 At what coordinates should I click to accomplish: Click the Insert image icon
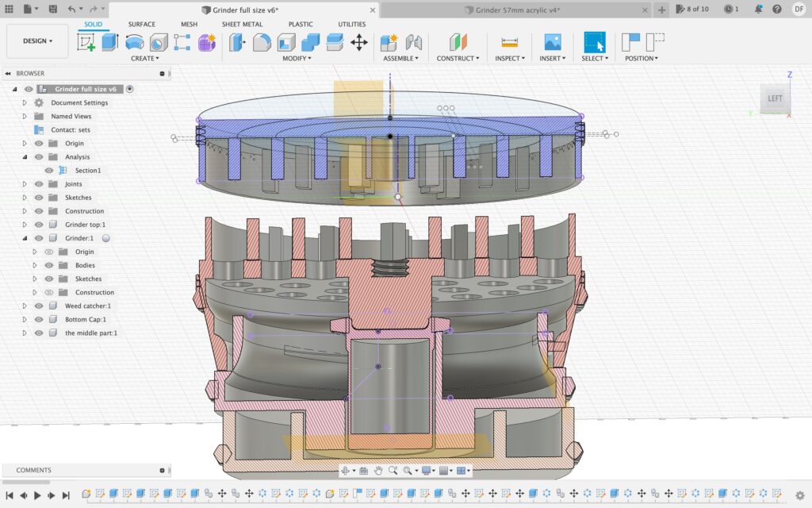pos(552,42)
